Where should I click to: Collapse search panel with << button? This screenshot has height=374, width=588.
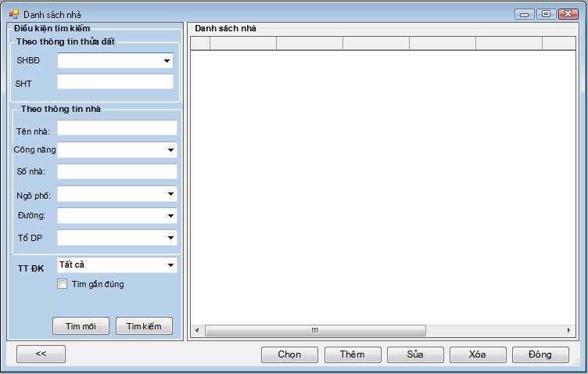41,354
